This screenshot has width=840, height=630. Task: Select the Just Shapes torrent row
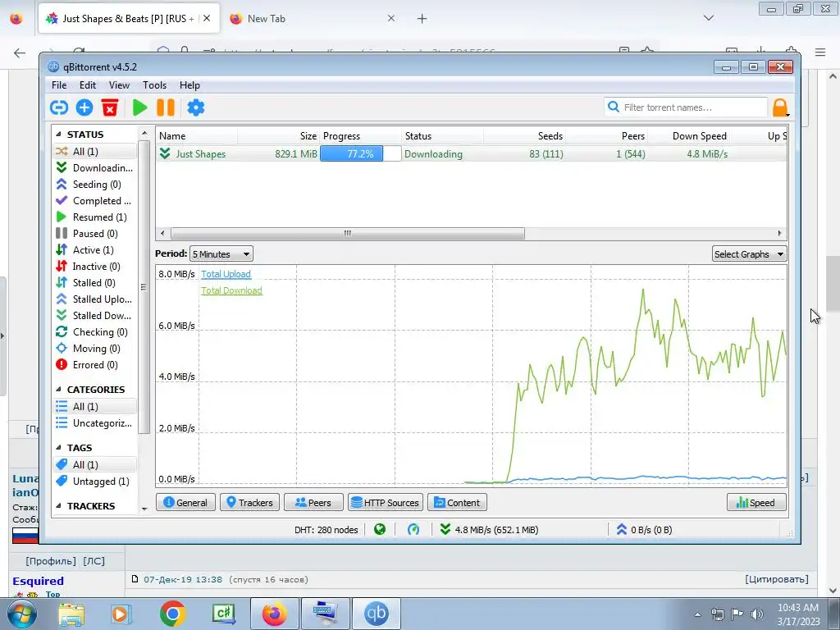pyautogui.click(x=472, y=153)
